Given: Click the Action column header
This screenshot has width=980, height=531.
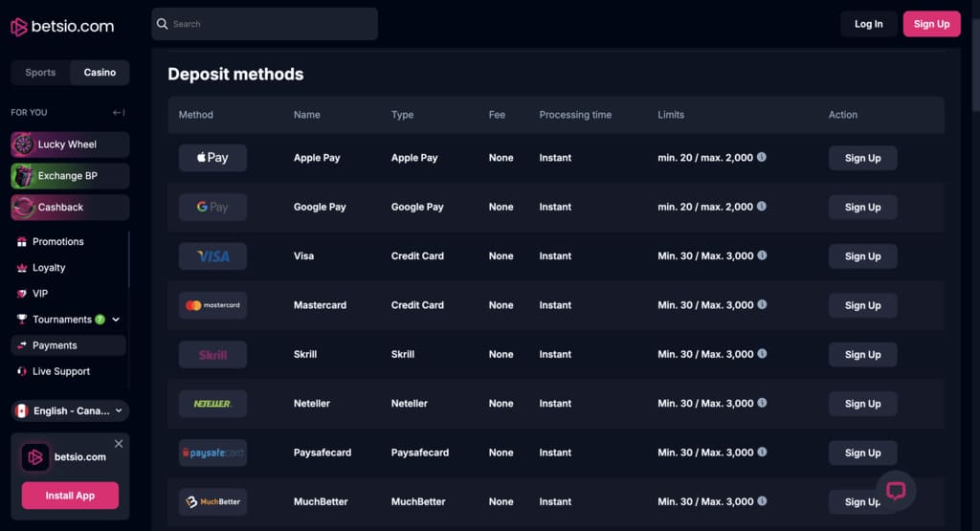Looking at the screenshot, I should [843, 115].
